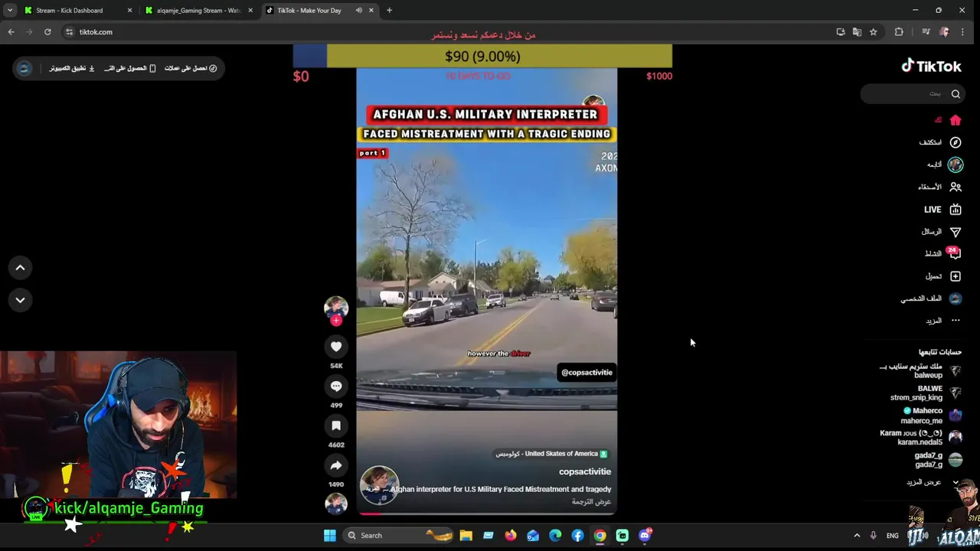The image size is (980, 551).
Task: Click the TikTok search magnifier icon
Action: coord(955,94)
